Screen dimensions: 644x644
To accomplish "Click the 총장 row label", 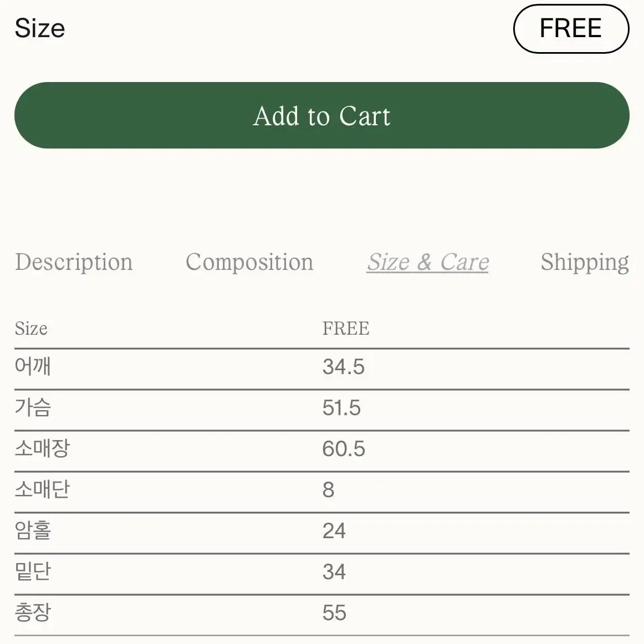I will 33,612.
